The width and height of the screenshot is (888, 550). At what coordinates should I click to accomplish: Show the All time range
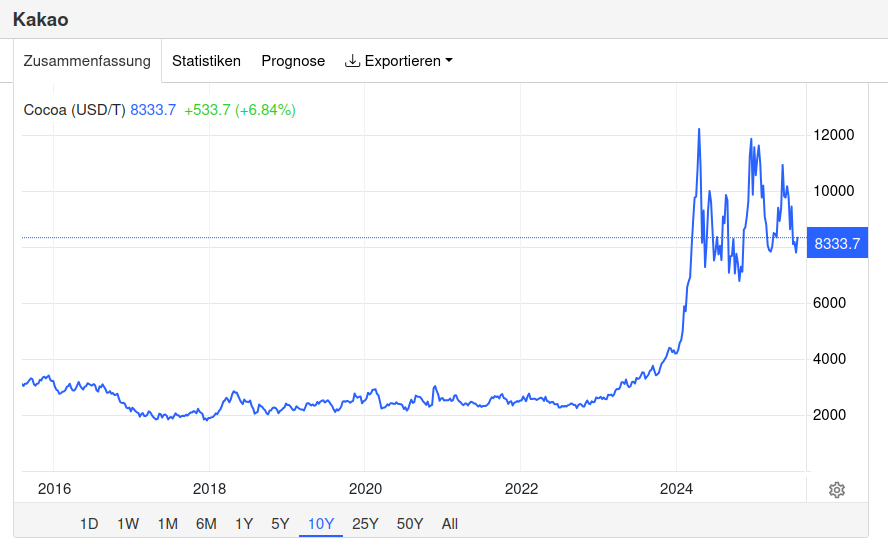click(x=450, y=524)
